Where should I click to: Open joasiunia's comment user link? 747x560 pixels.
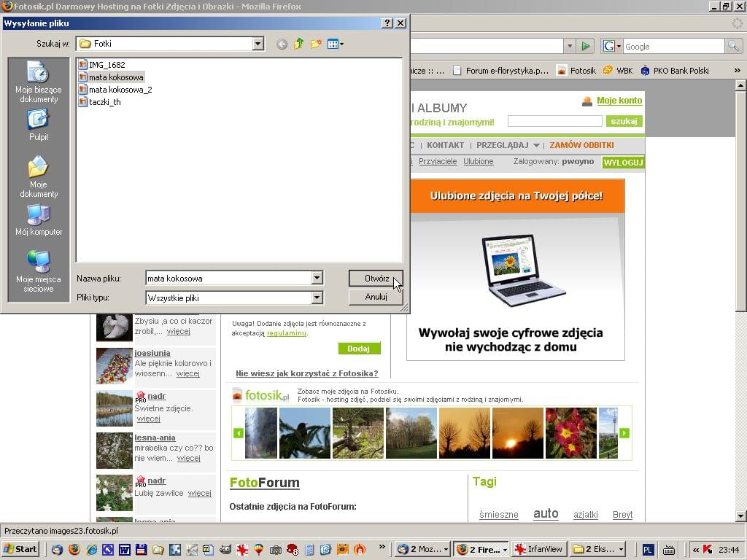(x=152, y=353)
